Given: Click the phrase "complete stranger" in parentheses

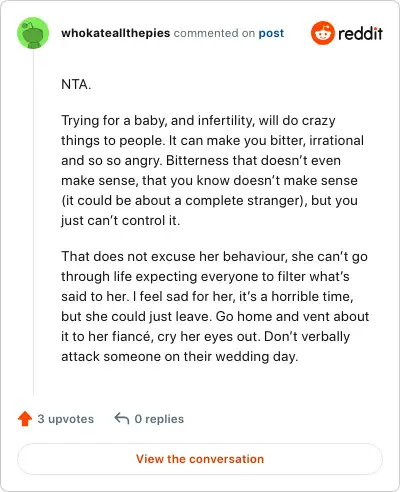Looking at the screenshot, I should click(244, 201).
